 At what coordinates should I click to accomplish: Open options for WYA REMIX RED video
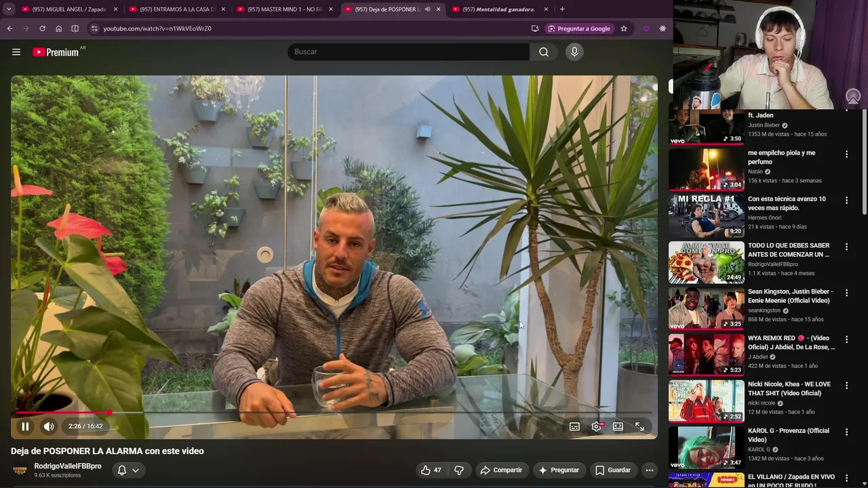tap(846, 339)
